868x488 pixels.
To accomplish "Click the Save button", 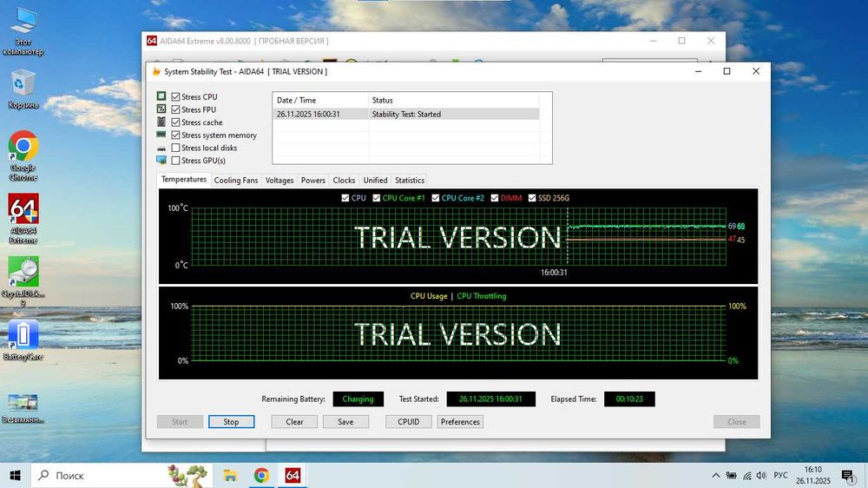I will click(x=345, y=421).
